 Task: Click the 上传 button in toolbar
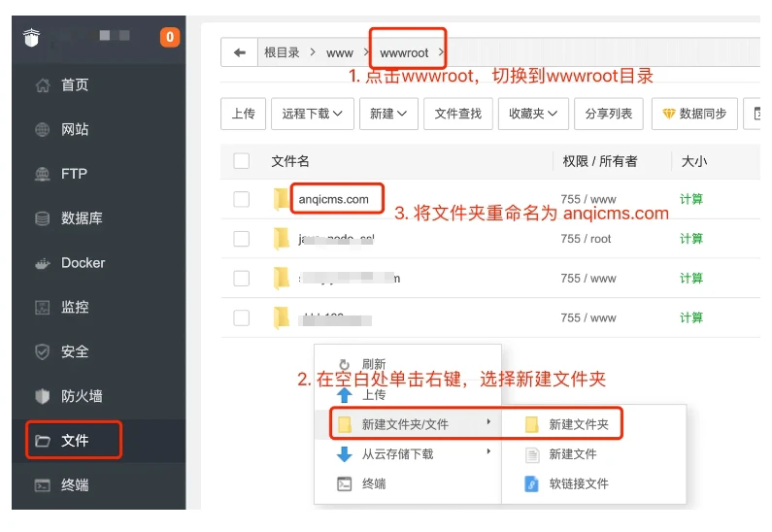[243, 114]
